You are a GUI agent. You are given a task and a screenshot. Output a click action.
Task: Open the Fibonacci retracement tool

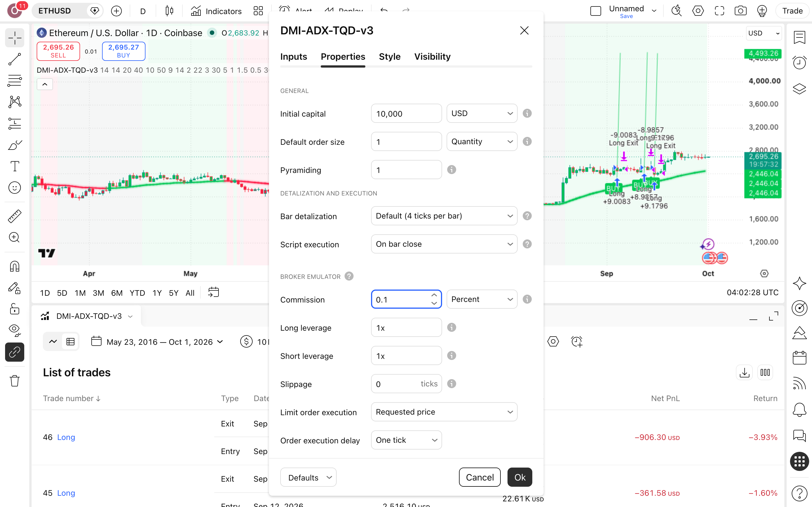coord(14,81)
